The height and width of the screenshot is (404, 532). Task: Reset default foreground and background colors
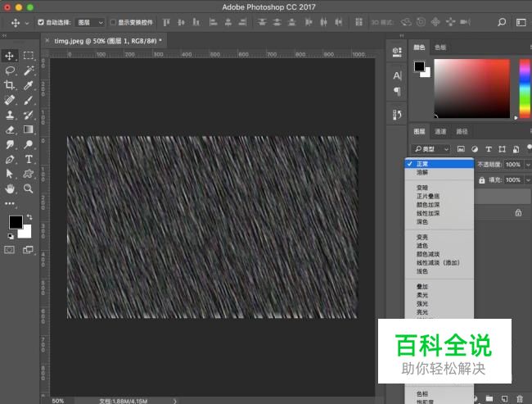(x=11, y=236)
